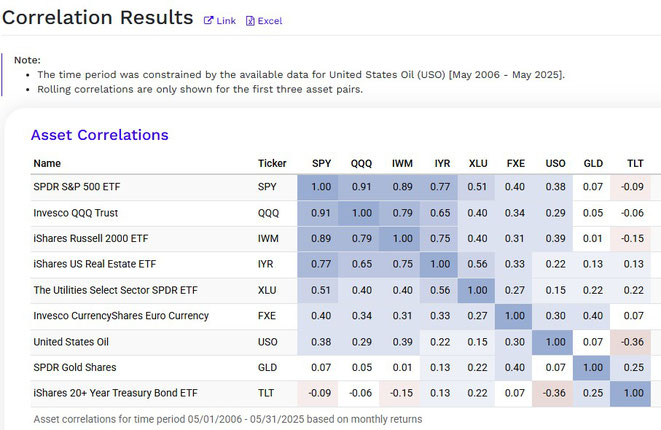Click the SPY column header
This screenshot has height=430, width=661.
click(x=321, y=163)
